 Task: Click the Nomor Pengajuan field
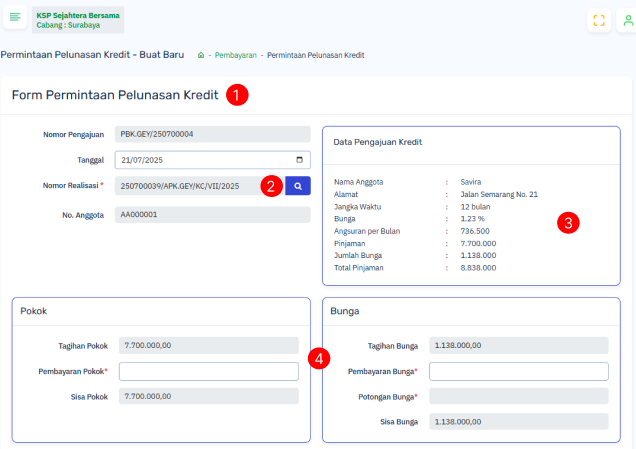(213, 134)
